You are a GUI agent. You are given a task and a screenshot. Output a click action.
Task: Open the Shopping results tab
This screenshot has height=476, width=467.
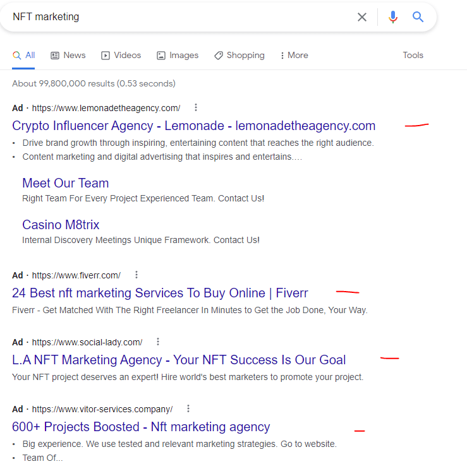[240, 56]
